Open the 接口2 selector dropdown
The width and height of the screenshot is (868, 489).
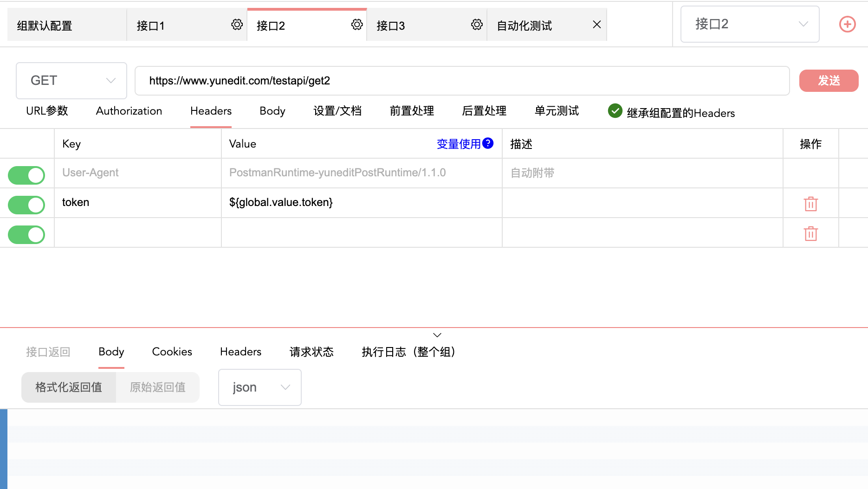750,24
